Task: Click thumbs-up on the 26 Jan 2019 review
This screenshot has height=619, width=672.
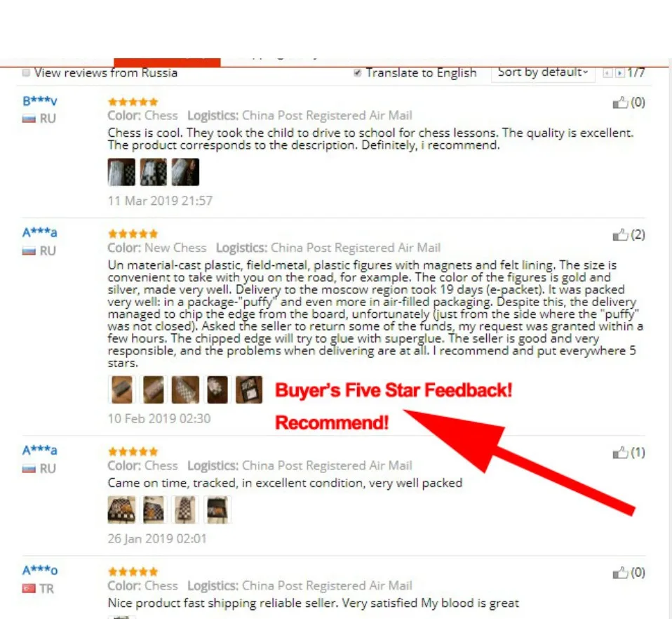Action: pyautogui.click(x=619, y=453)
